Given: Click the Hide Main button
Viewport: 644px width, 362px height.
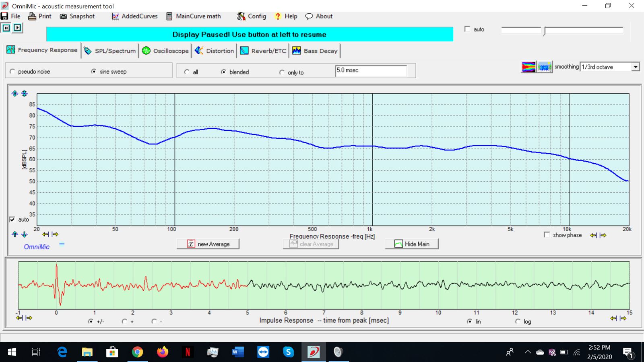Looking at the screenshot, I should (x=412, y=244).
